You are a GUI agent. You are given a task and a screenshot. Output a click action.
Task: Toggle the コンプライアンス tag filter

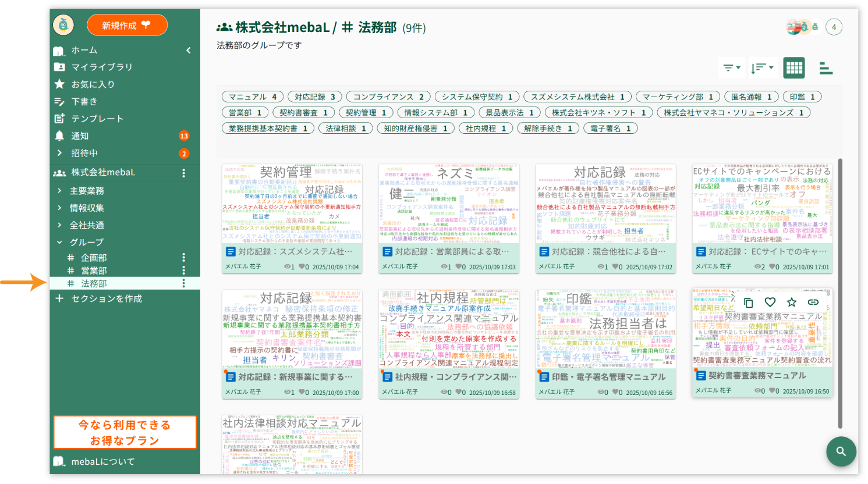pos(388,97)
